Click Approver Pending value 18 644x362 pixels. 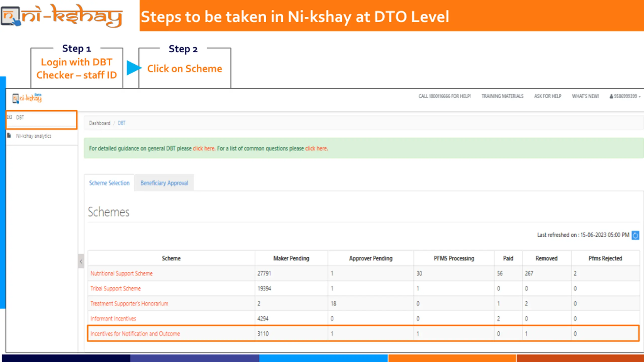[334, 303]
